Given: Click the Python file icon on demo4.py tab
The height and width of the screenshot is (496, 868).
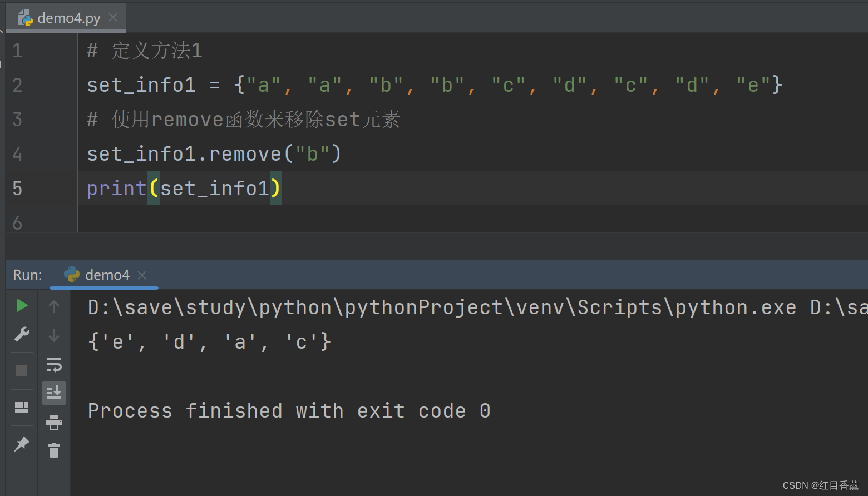Looking at the screenshot, I should (x=25, y=18).
